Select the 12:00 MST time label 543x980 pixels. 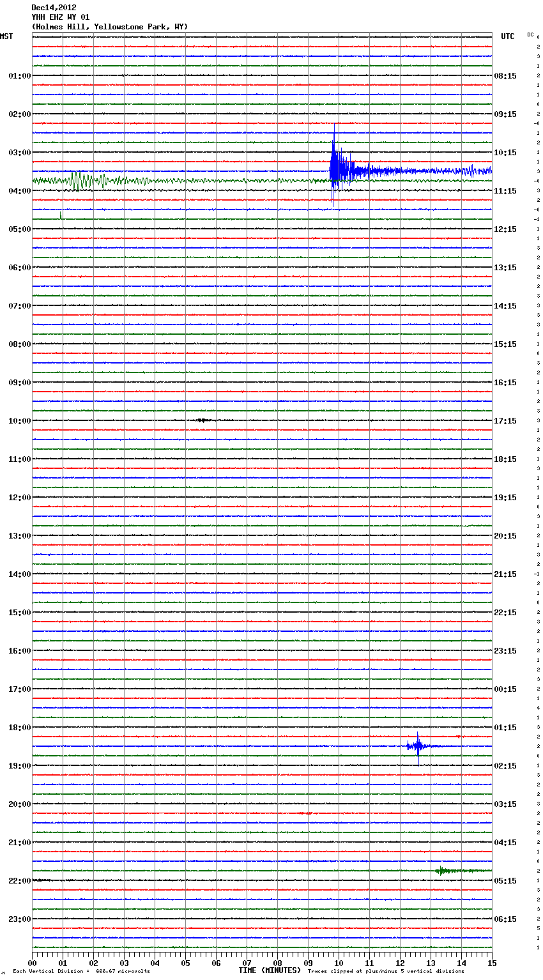[20, 498]
